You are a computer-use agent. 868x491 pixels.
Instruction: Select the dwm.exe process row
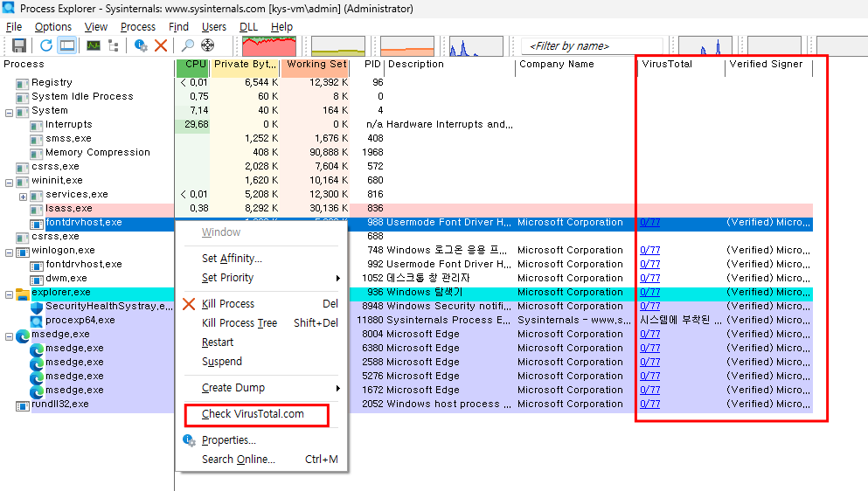(x=406, y=279)
